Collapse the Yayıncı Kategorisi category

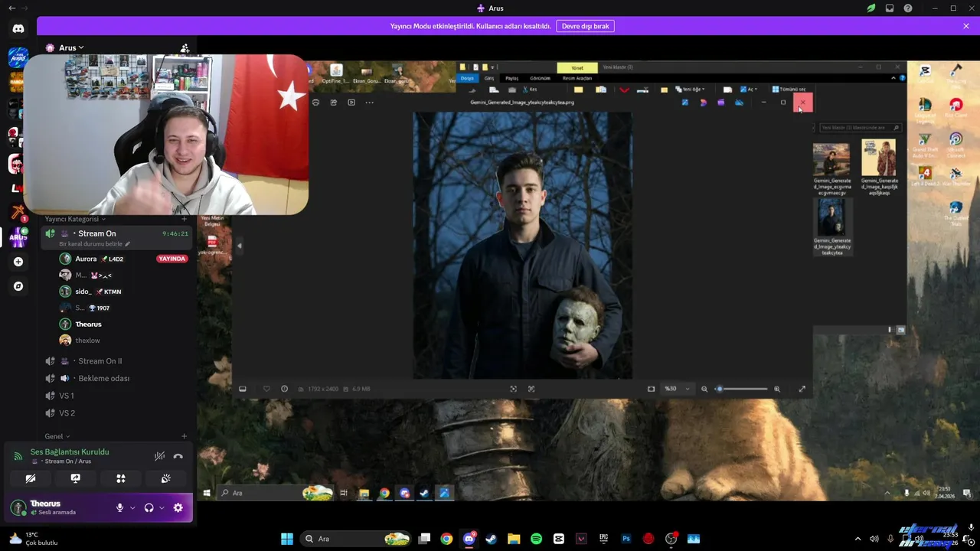75,219
